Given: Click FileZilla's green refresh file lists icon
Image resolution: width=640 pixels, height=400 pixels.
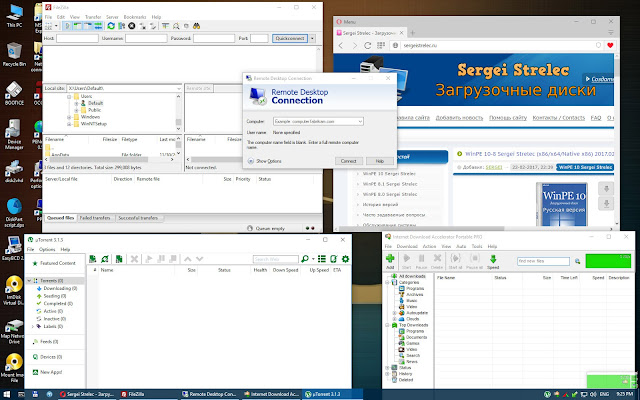Looking at the screenshot, I should 111,26.
